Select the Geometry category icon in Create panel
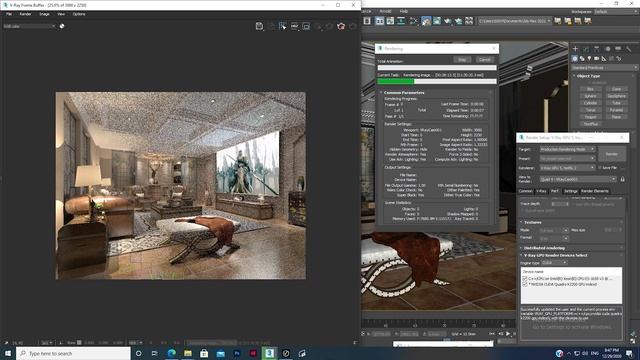Image resolution: width=640 pixels, height=360 pixels. 575,59
